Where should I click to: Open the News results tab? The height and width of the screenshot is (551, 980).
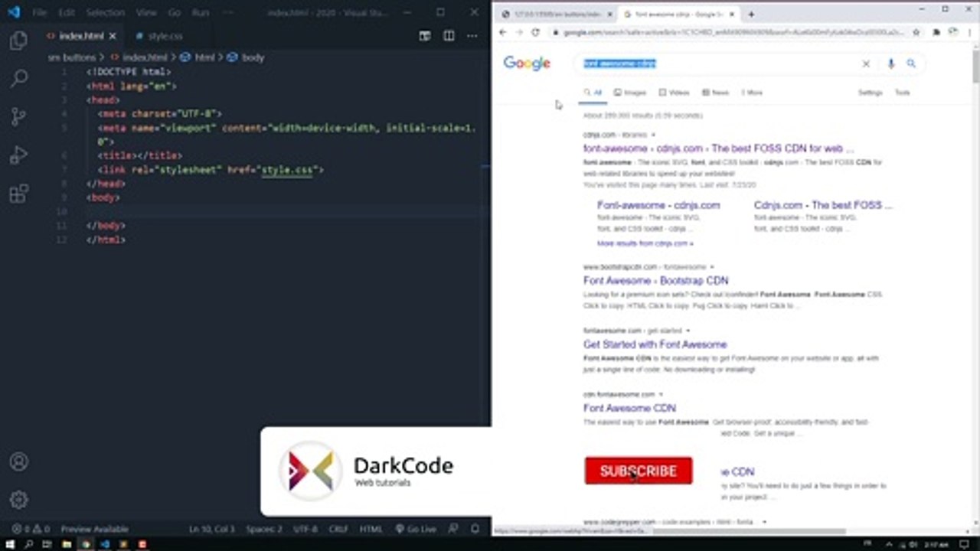tap(715, 93)
